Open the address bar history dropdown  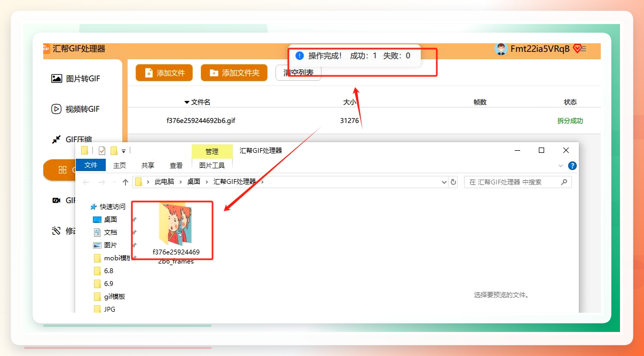pyautogui.click(x=444, y=182)
